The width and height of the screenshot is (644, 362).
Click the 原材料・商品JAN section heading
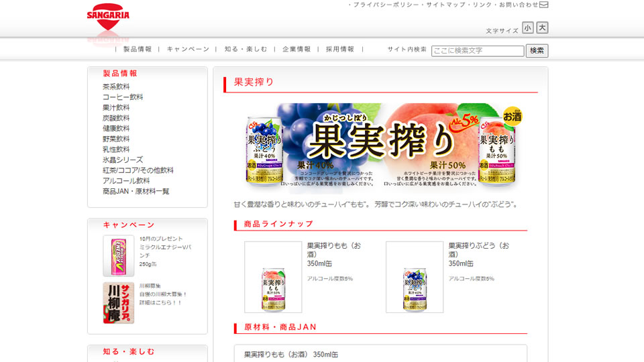point(280,327)
